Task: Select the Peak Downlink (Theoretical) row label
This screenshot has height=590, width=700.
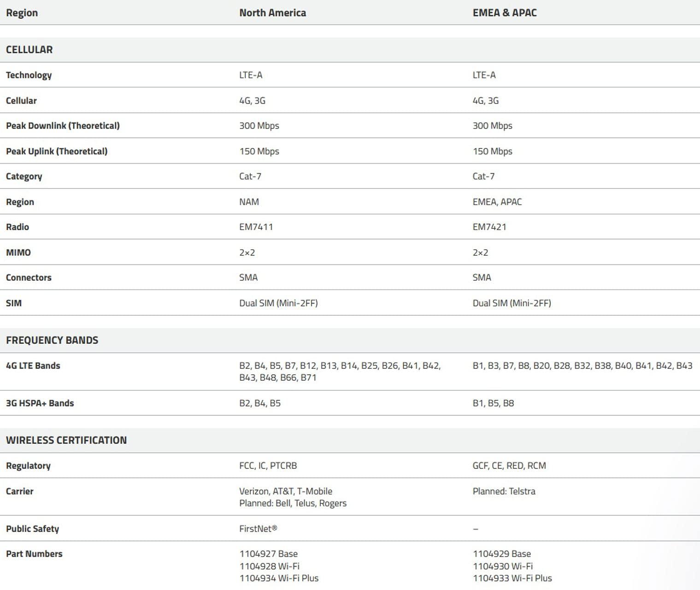Action: [63, 126]
